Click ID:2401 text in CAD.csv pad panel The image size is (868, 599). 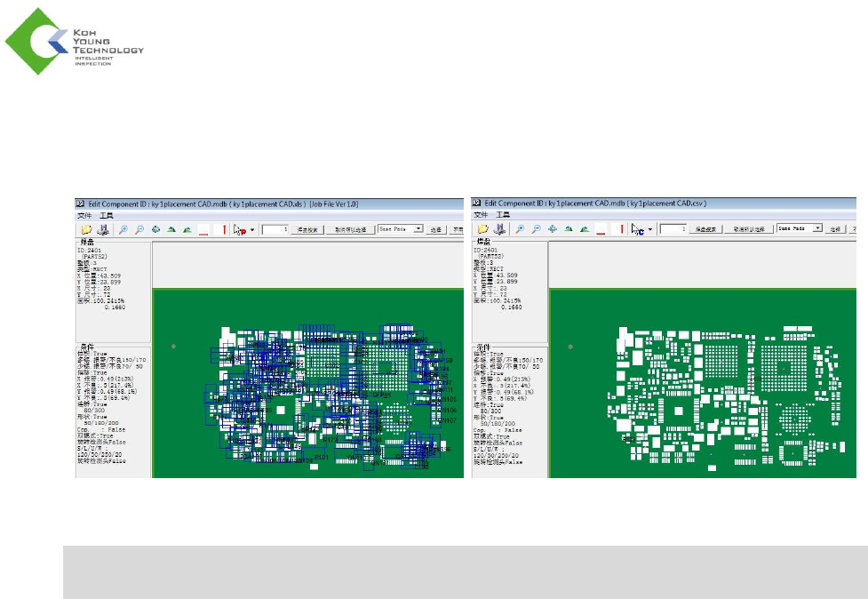pyautogui.click(x=486, y=251)
